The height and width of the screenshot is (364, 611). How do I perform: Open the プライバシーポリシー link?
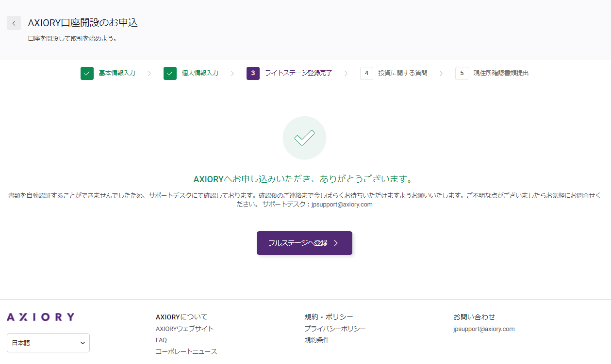click(335, 329)
